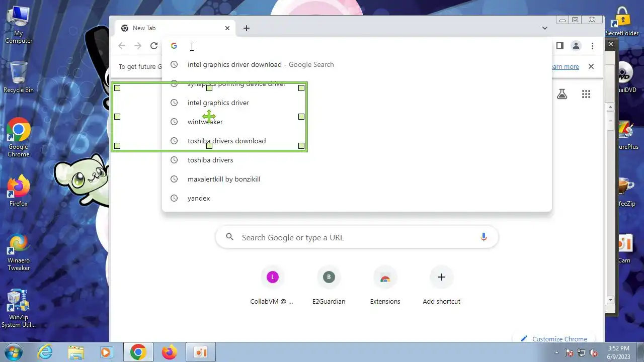The image size is (644, 362).
Task: Dismiss the infobar with its X
Action: (591, 66)
